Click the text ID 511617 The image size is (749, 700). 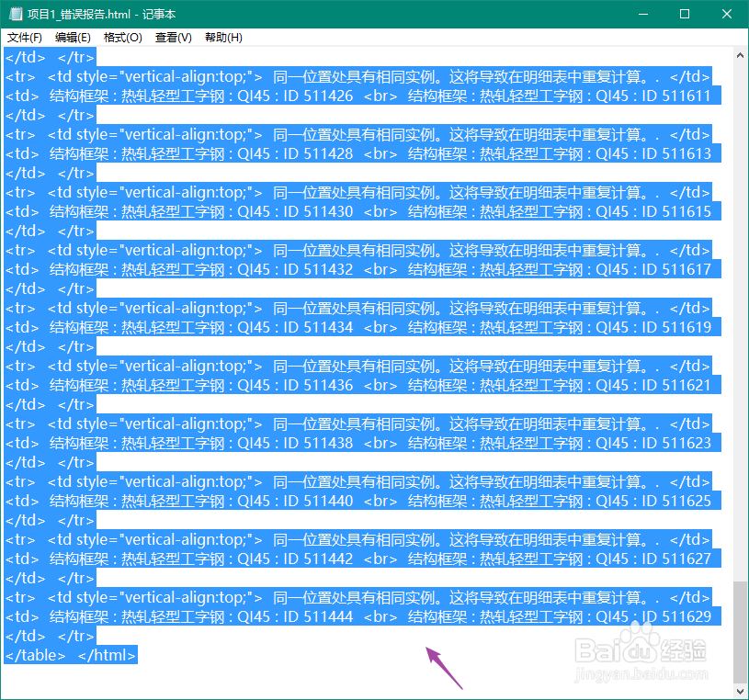coord(675,270)
